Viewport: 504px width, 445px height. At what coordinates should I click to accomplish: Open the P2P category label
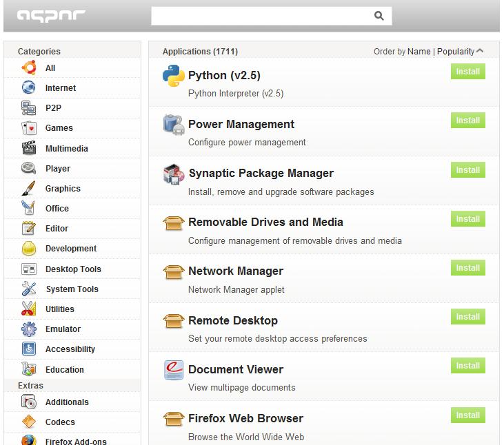click(53, 108)
